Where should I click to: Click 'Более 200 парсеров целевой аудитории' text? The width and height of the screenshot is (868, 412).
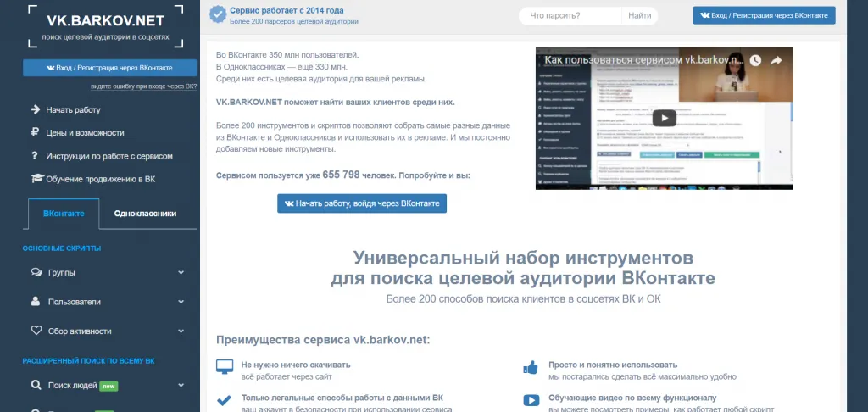click(294, 21)
